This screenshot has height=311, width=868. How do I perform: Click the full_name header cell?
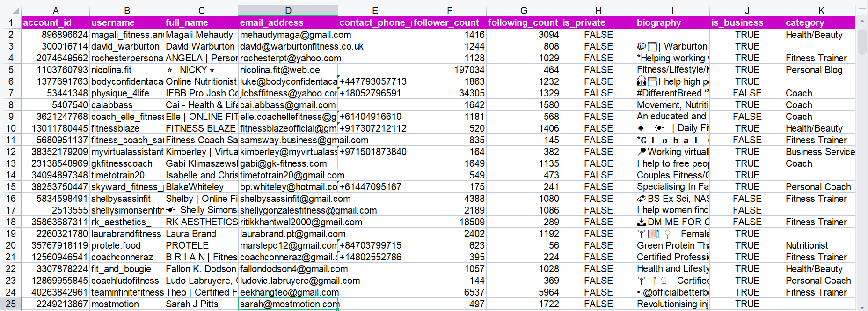click(201, 22)
